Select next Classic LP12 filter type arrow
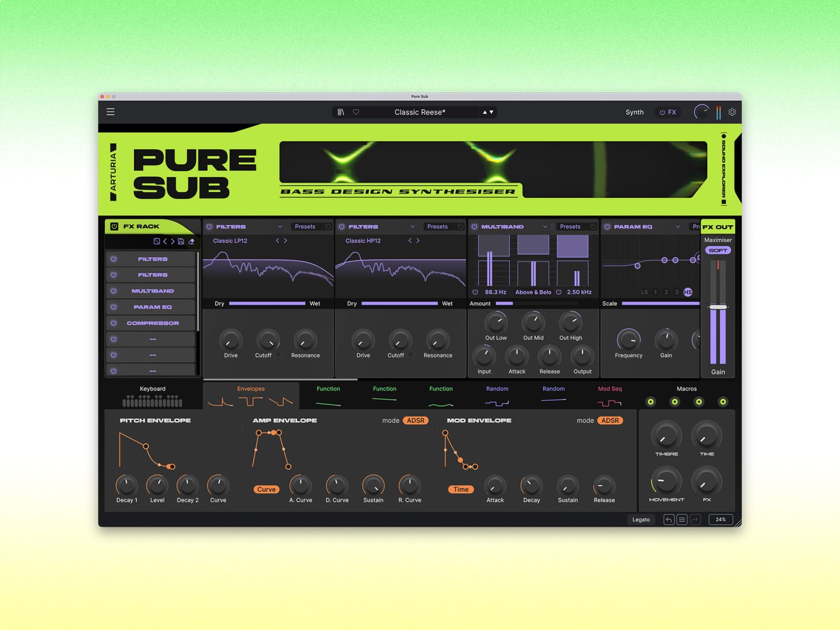Screen dimensions: 840x630 [285, 241]
